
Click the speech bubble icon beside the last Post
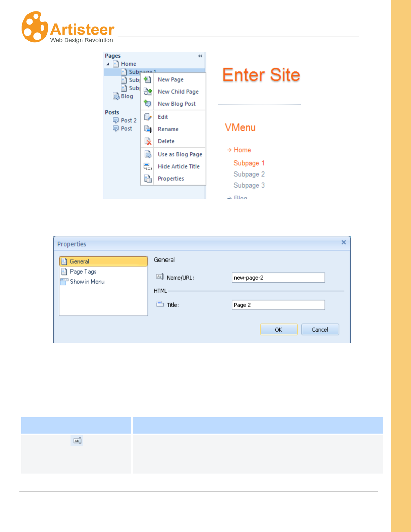coord(116,128)
